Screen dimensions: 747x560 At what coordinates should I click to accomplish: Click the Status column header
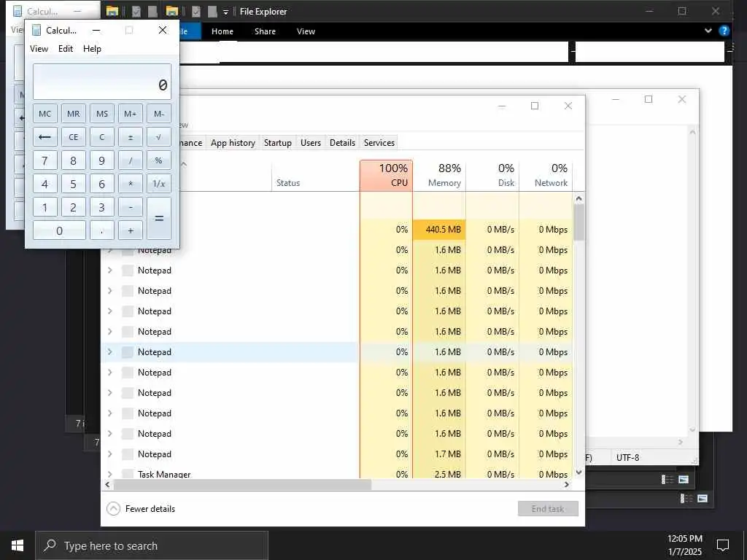pos(315,175)
